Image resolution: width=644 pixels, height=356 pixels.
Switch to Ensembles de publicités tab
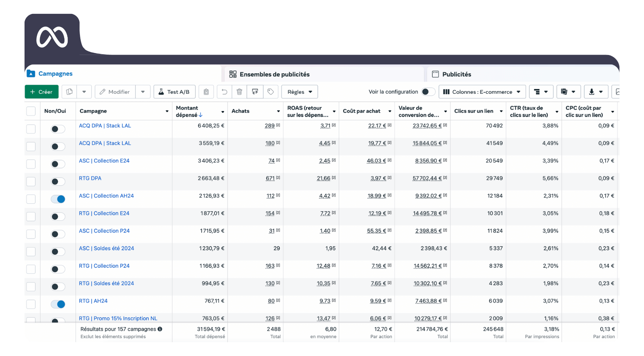(x=274, y=74)
